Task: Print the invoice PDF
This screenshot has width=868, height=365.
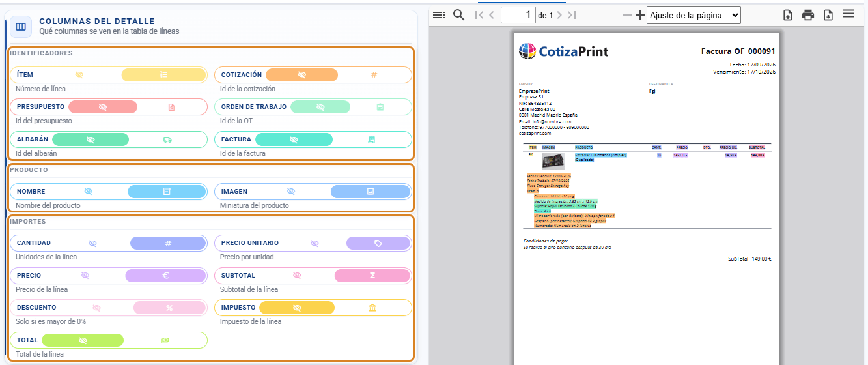Action: click(x=808, y=15)
